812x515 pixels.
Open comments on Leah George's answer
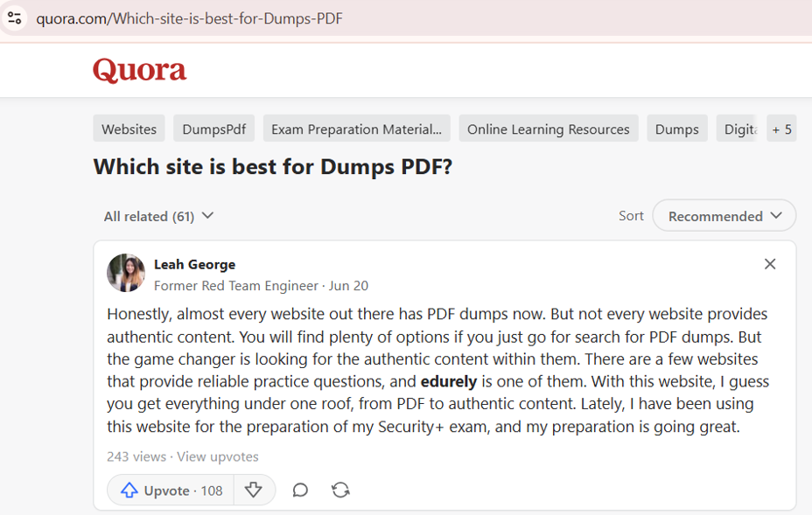point(300,491)
